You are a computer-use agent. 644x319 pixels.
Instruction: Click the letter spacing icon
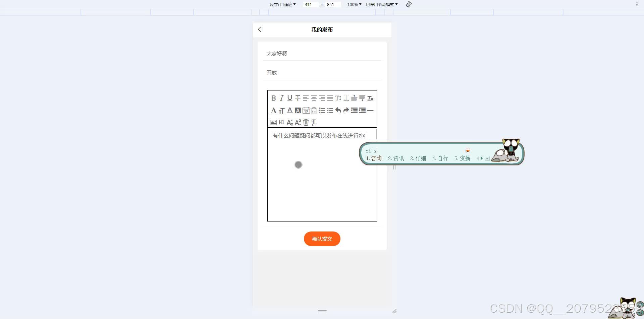346,98
